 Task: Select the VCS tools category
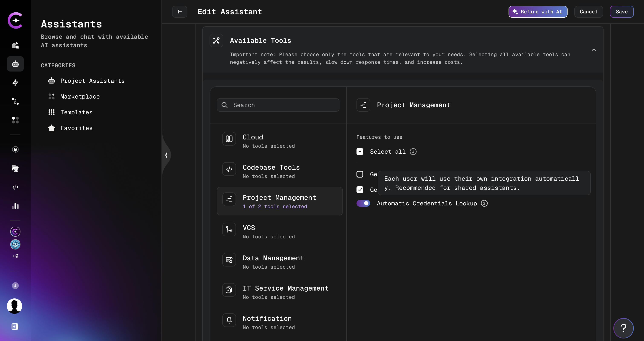279,232
